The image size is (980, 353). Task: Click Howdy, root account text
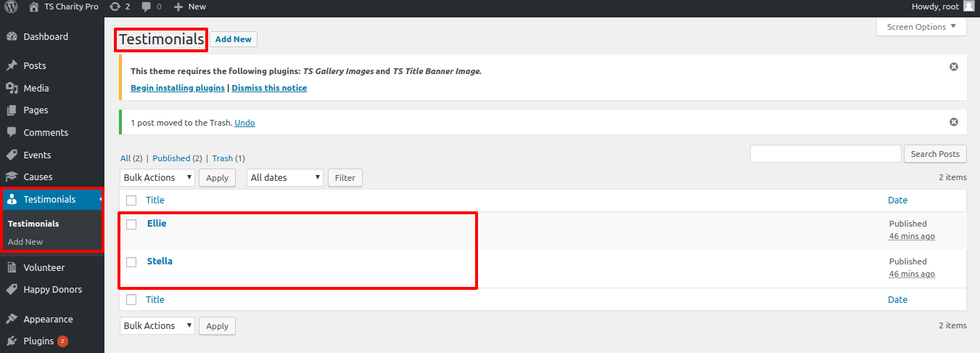[x=935, y=7]
